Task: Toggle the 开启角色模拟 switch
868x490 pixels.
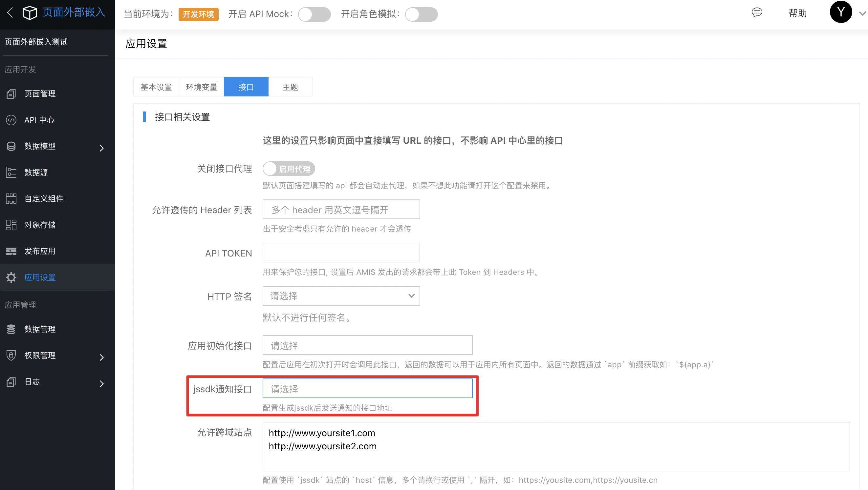Action: tap(421, 14)
